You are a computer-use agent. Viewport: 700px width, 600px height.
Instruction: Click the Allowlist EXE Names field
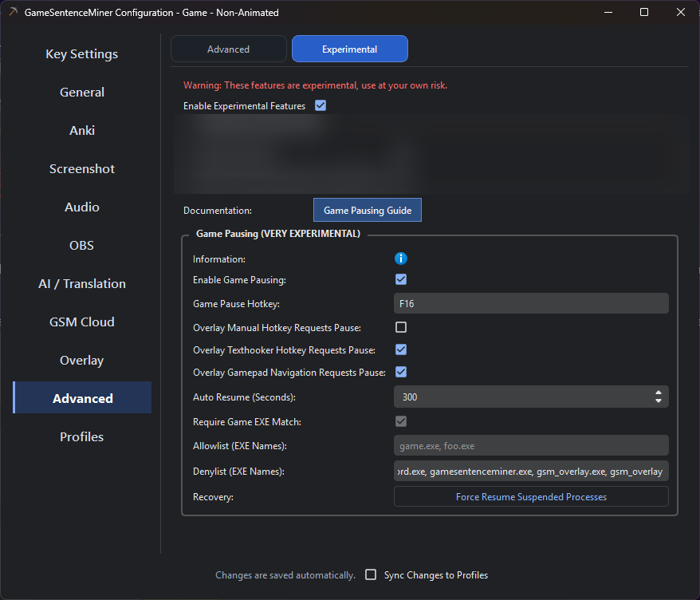(531, 446)
